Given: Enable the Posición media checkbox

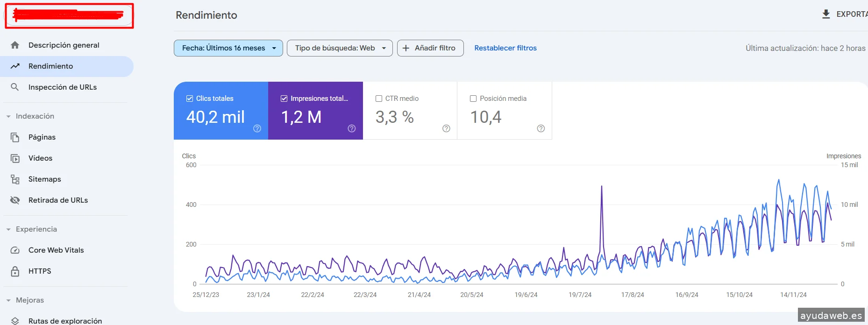Looking at the screenshot, I should tap(473, 99).
